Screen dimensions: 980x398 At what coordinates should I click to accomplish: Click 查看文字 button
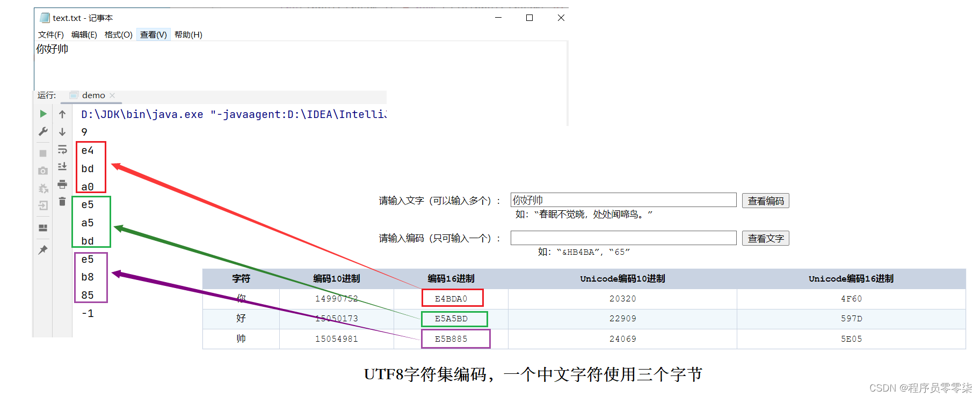coord(766,238)
